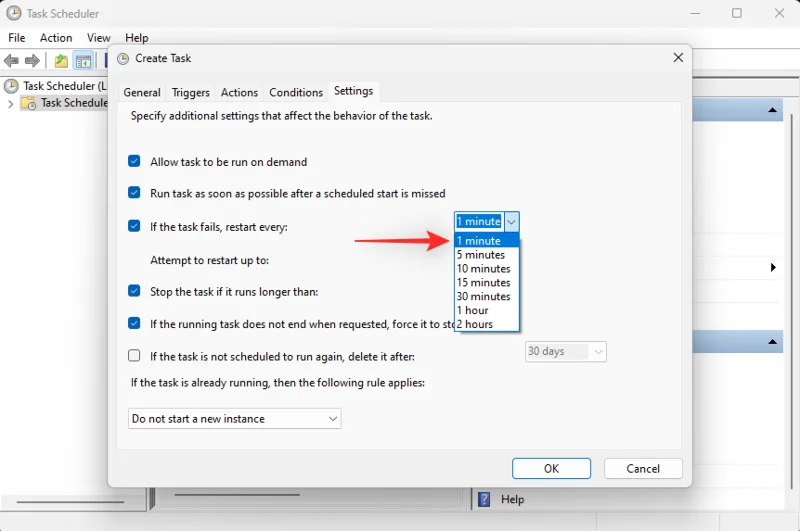Click the Forward arrow toolbar icon
The width and height of the screenshot is (800, 531).
tap(32, 61)
